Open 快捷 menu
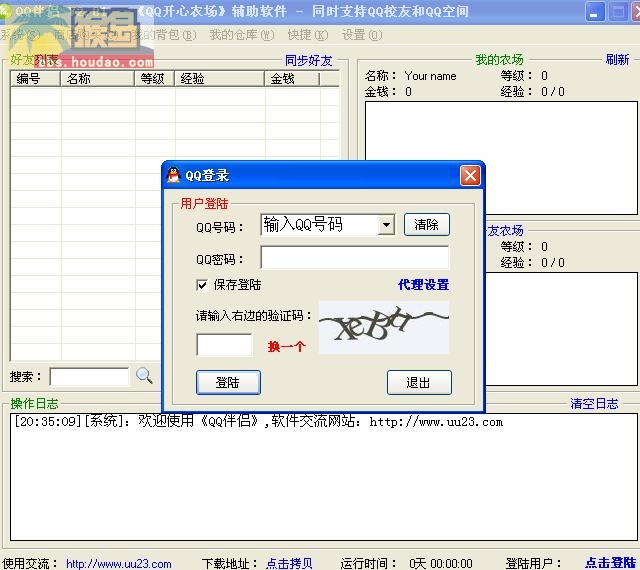This screenshot has width=640, height=570. (307, 35)
